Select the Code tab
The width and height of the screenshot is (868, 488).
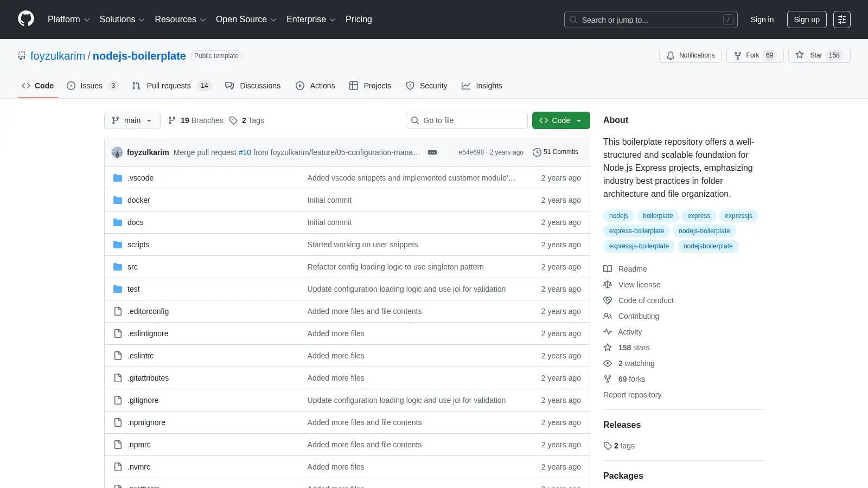click(x=38, y=86)
